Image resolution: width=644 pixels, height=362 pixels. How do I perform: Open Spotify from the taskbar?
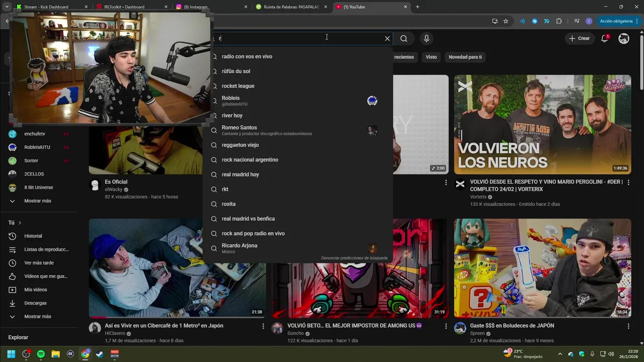click(x=41, y=354)
